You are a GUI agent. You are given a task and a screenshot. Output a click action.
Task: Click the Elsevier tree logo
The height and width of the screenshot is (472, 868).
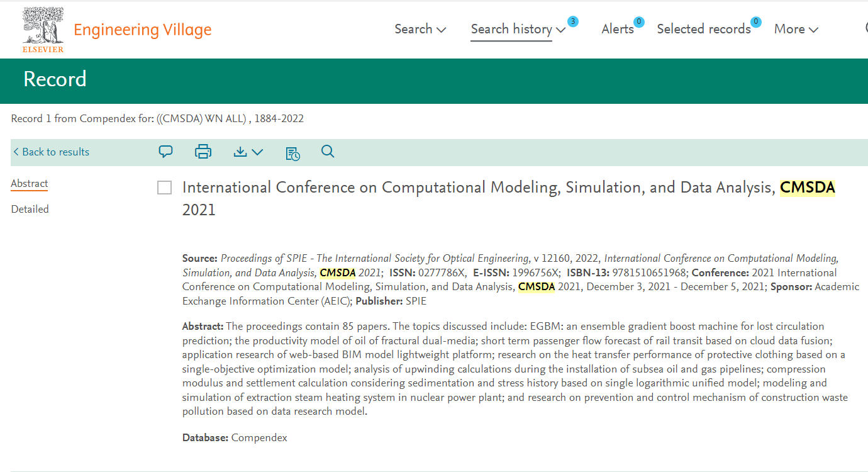point(43,29)
